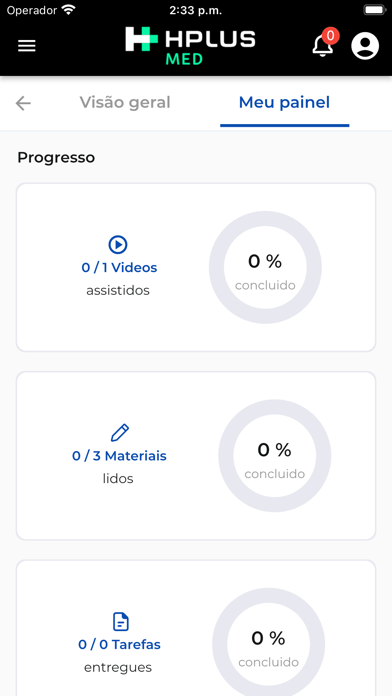Tap the Progresso section heading

coord(56,158)
